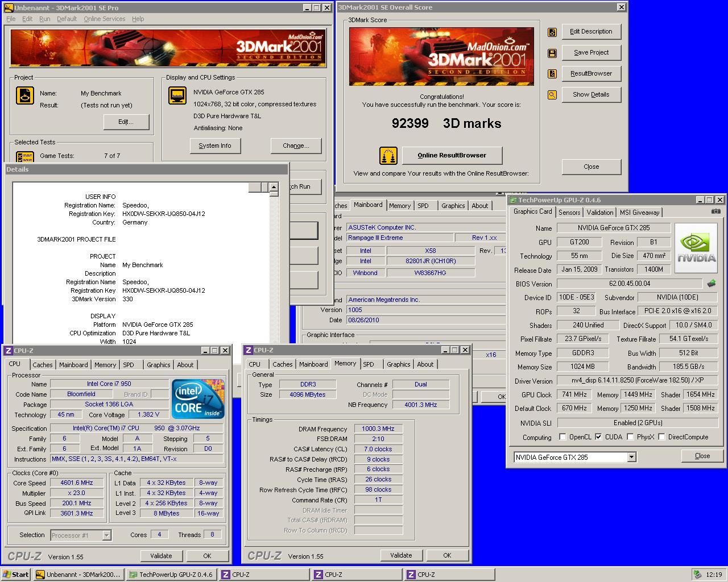Toggle the DirectCompute checkbox
The height and width of the screenshot is (582, 728).
tap(661, 437)
